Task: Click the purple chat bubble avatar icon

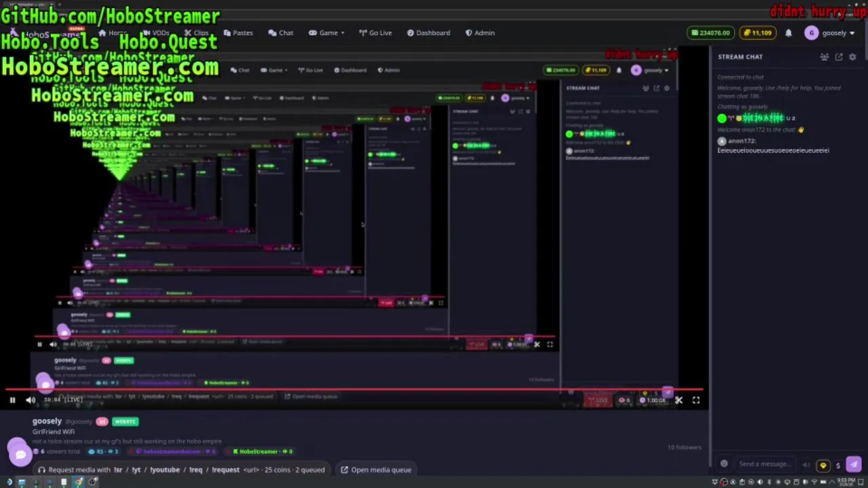Action: pyautogui.click(x=20, y=453)
